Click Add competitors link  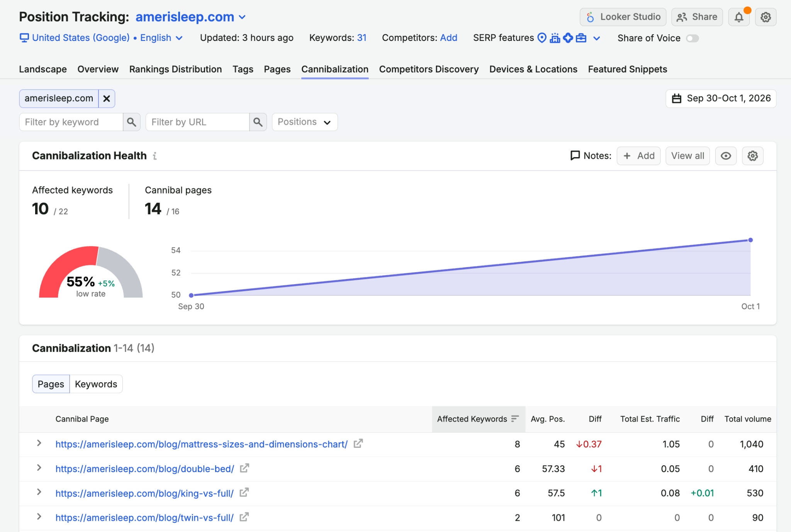[448, 38]
